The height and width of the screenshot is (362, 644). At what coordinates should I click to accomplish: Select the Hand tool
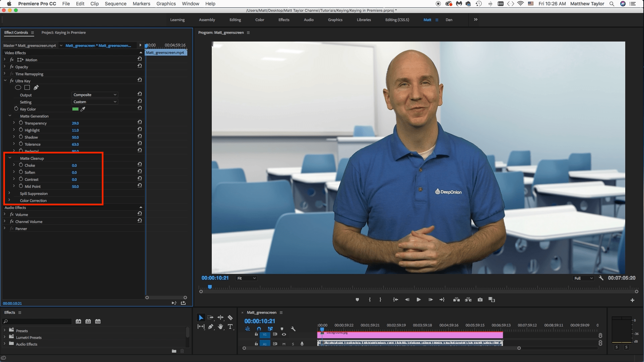220,327
